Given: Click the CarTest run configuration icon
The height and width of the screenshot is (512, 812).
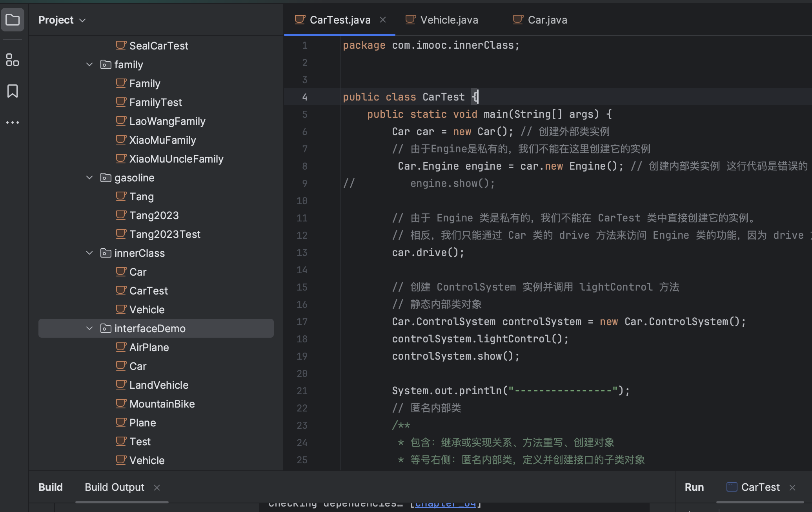Looking at the screenshot, I should (x=732, y=487).
